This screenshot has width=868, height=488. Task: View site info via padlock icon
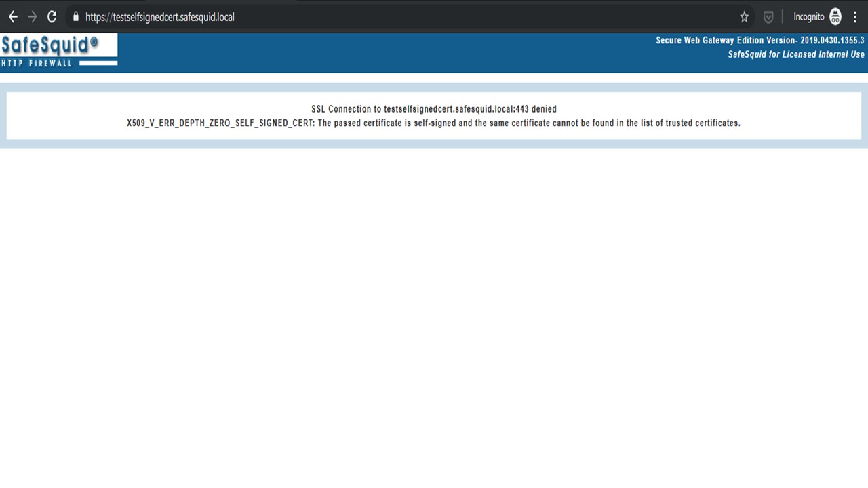tap(75, 17)
